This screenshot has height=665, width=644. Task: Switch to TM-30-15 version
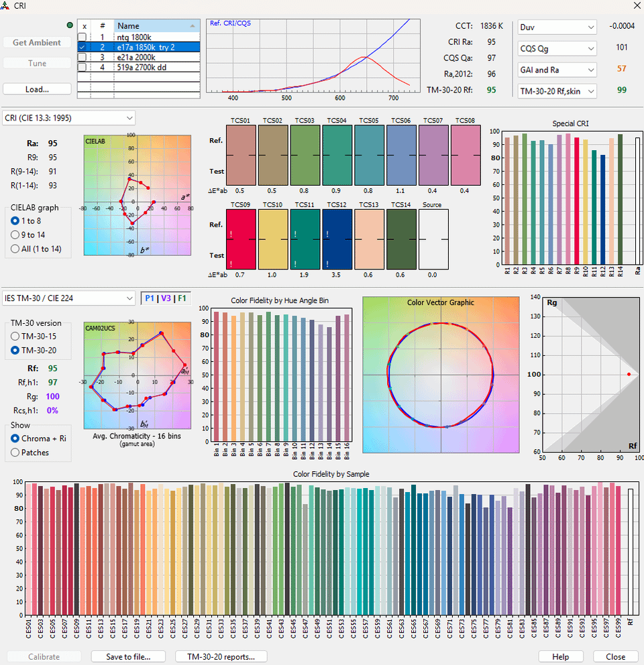pos(15,336)
